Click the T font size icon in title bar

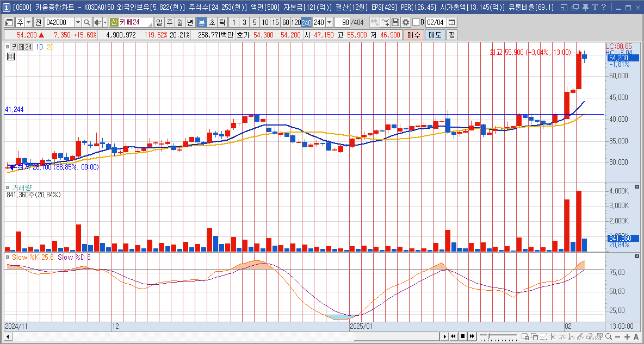pyautogui.click(x=594, y=7)
